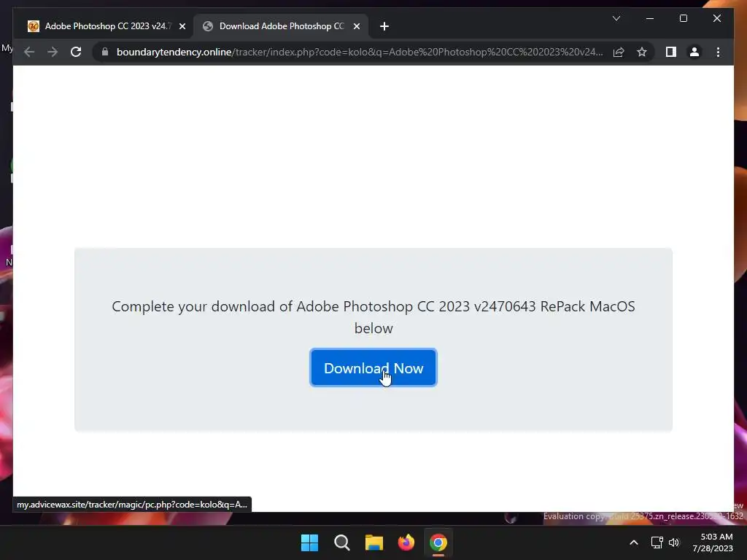
Task: Close the Chrome window
Action: [716, 18]
